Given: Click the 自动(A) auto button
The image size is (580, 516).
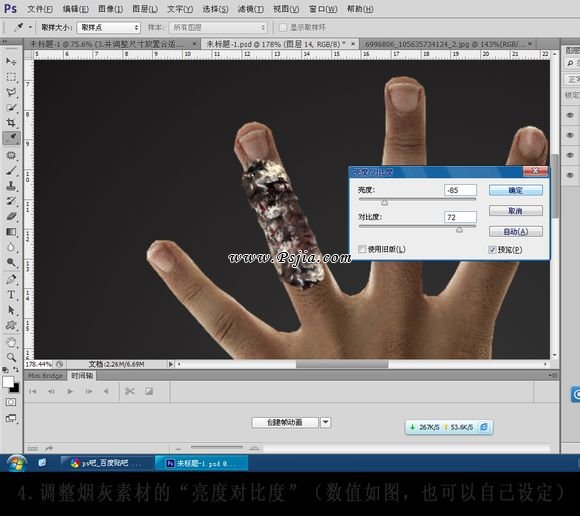Looking at the screenshot, I should [516, 232].
